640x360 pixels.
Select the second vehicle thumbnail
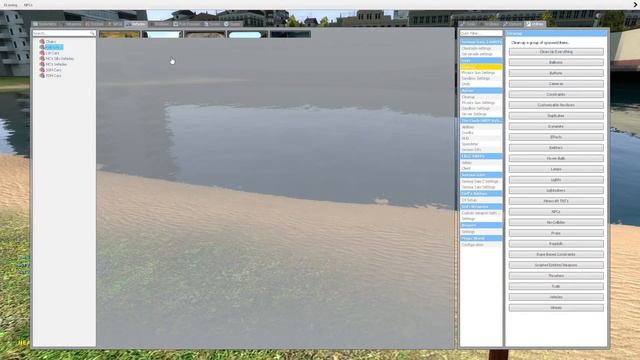click(162, 34)
